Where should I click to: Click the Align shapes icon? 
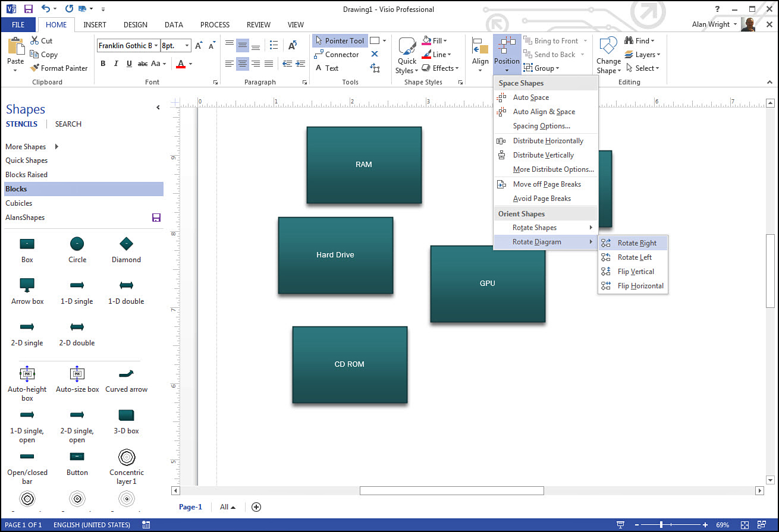point(480,47)
